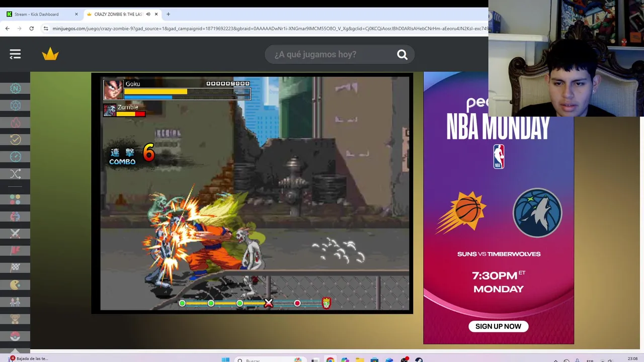Open Steam from the taskbar
This screenshot has width=644, height=362.
pyautogui.click(x=419, y=360)
